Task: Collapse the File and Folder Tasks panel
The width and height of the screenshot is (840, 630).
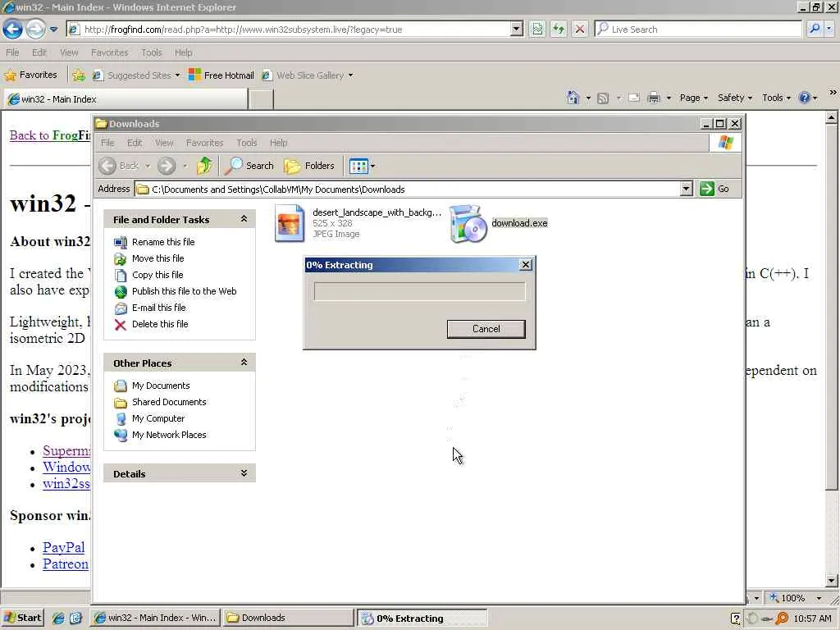Action: [x=244, y=218]
